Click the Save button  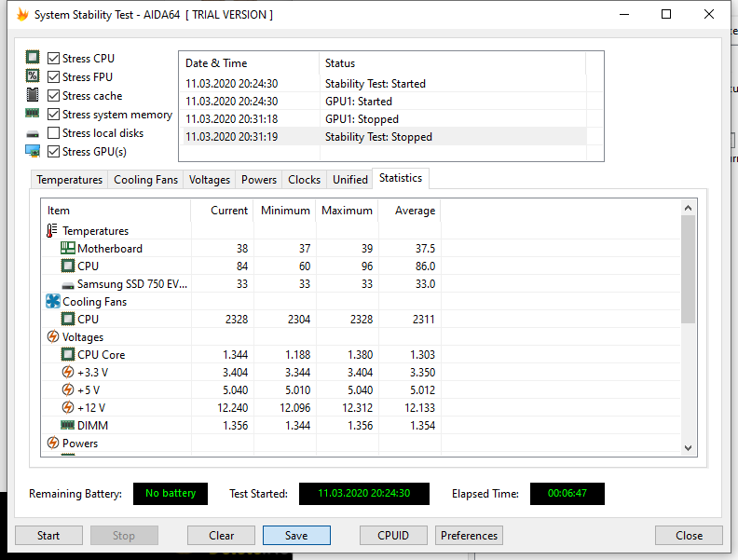[296, 536]
